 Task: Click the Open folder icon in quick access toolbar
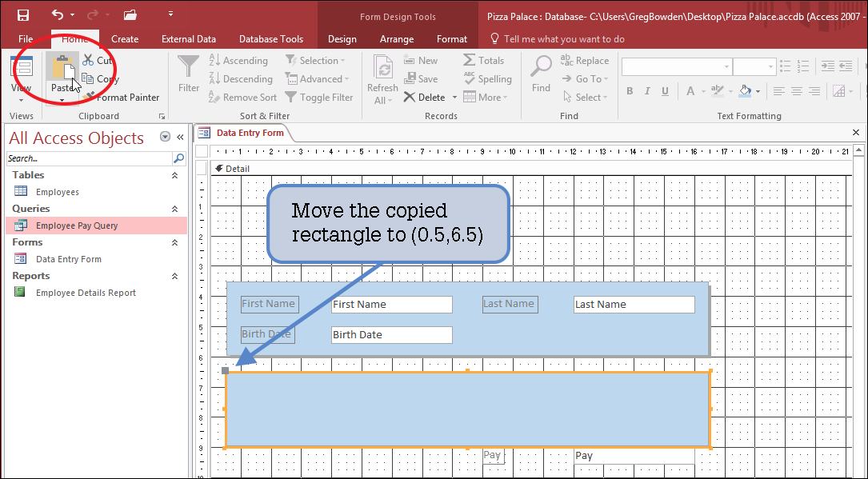[x=130, y=15]
